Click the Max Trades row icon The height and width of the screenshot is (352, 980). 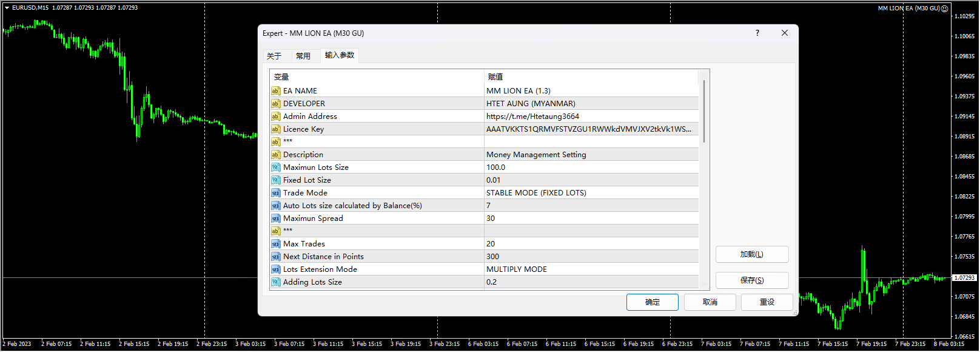tap(275, 244)
